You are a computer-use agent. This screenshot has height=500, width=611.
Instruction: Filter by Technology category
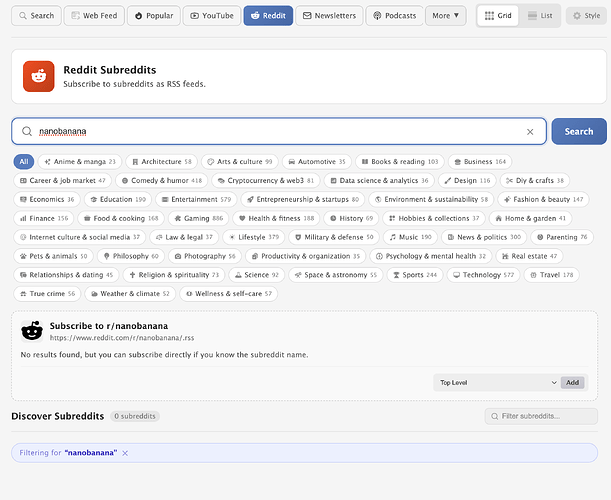pos(484,275)
